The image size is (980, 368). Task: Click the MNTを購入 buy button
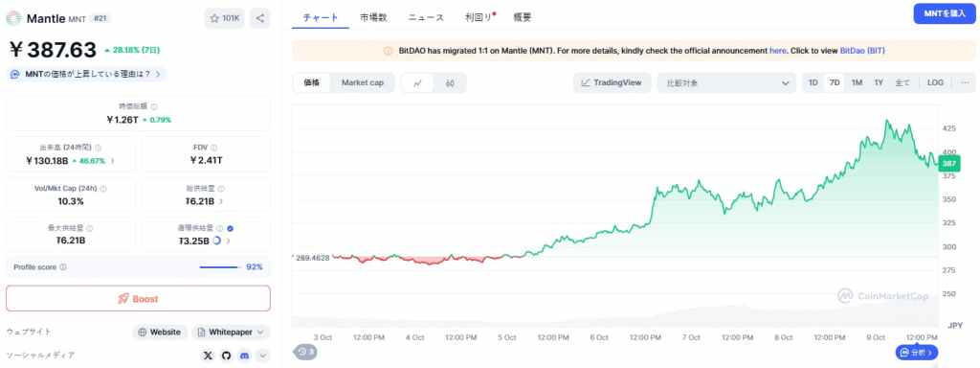coord(945,13)
